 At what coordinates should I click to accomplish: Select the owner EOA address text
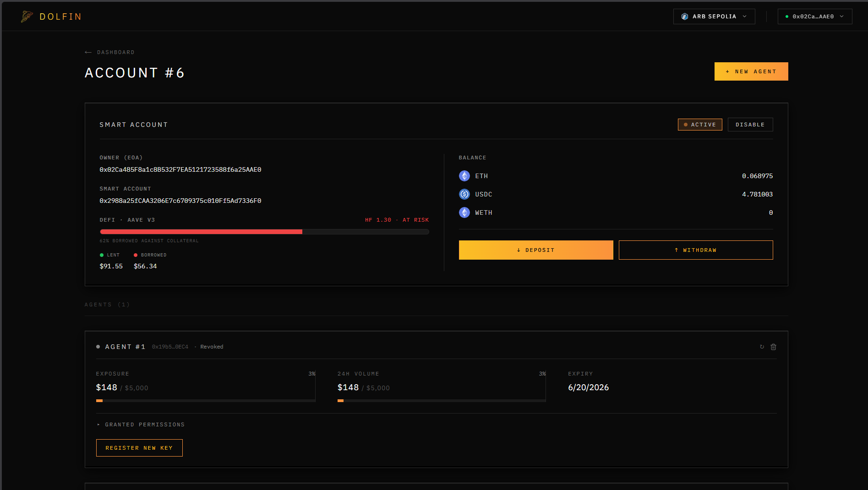click(180, 169)
